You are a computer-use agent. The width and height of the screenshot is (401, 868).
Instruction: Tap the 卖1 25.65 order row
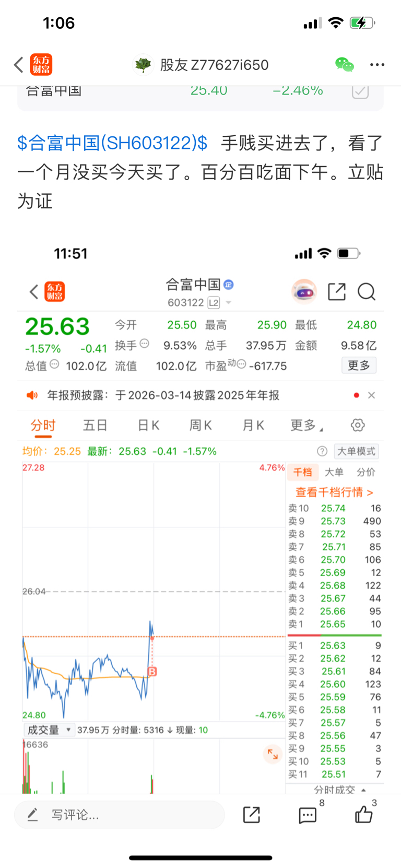point(335,624)
